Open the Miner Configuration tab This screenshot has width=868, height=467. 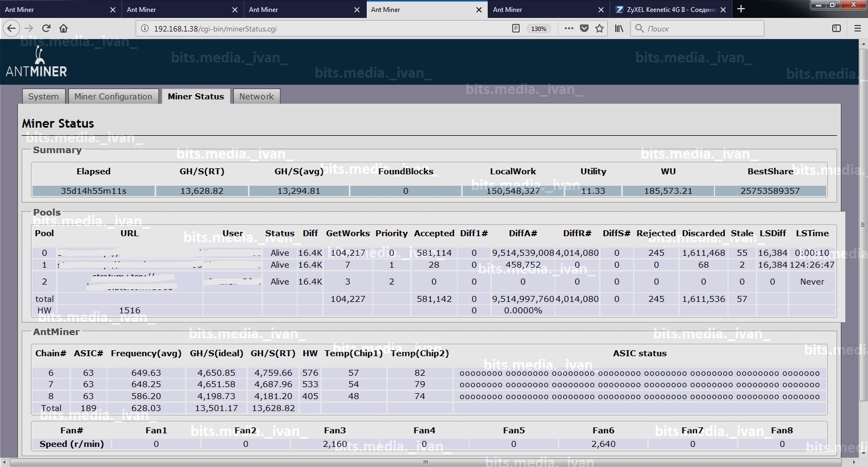click(x=113, y=96)
